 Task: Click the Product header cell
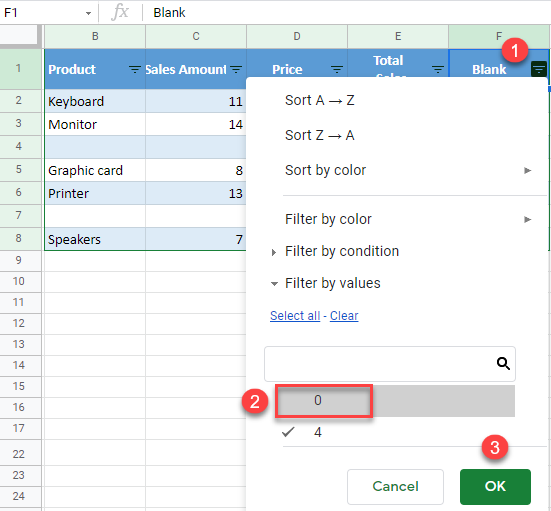pos(95,69)
